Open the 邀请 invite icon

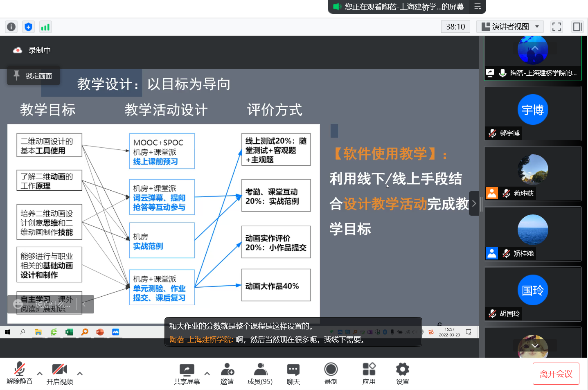coord(227,373)
